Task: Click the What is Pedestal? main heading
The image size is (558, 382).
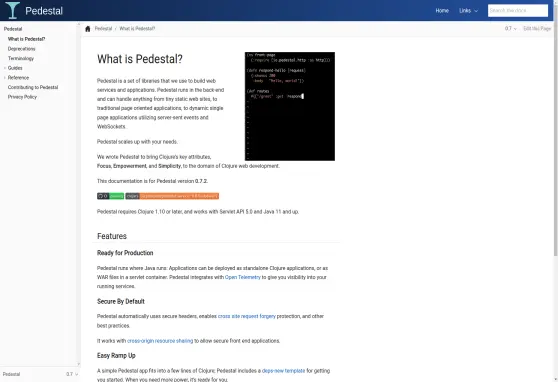Action: point(140,59)
